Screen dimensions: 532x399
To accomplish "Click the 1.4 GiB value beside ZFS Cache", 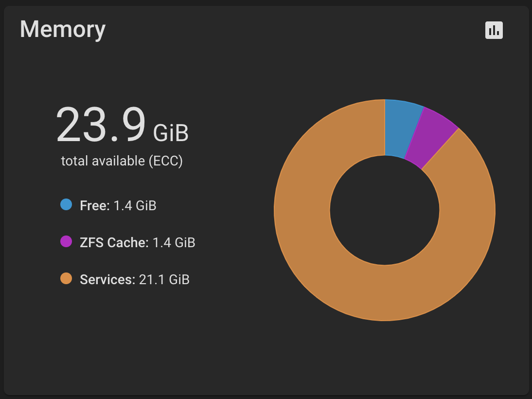I will 174,242.
